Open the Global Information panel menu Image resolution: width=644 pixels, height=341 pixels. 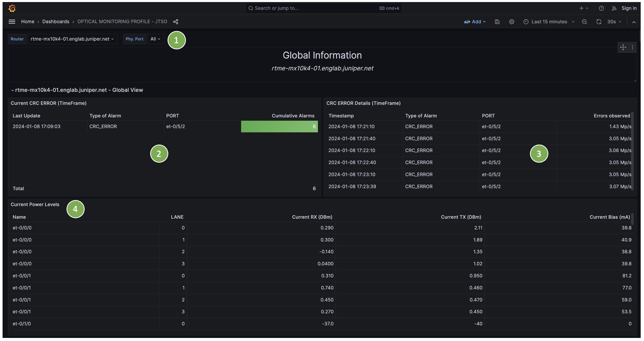coord(632,47)
